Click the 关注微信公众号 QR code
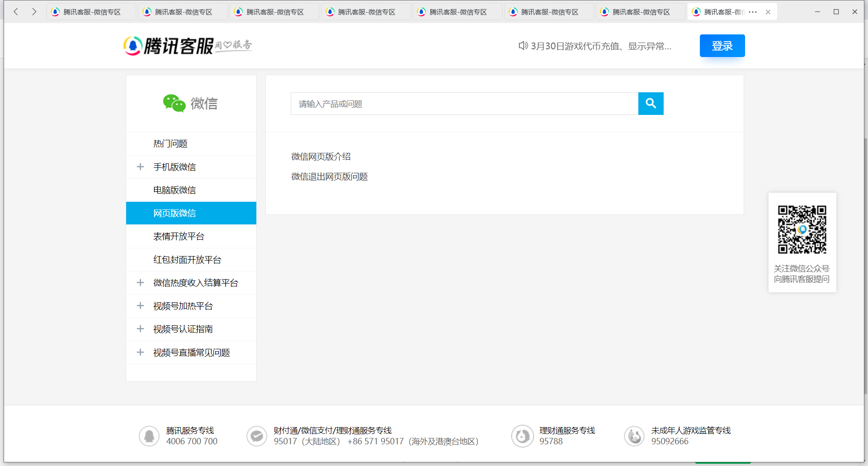 802,229
